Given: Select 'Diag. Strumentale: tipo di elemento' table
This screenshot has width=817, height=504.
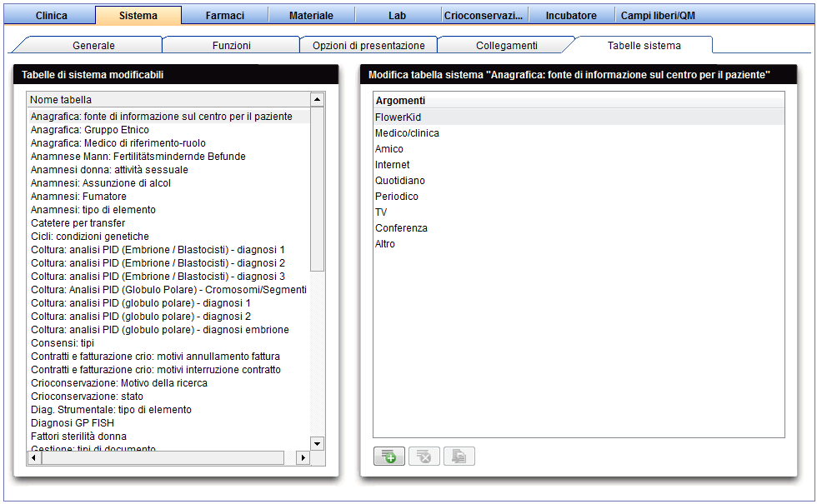Looking at the screenshot, I should [168, 410].
